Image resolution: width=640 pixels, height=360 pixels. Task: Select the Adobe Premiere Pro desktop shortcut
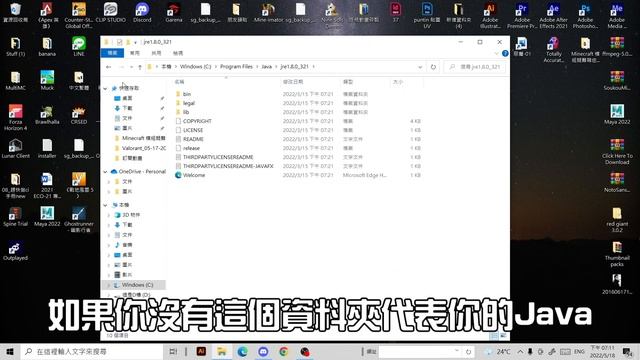point(522,15)
